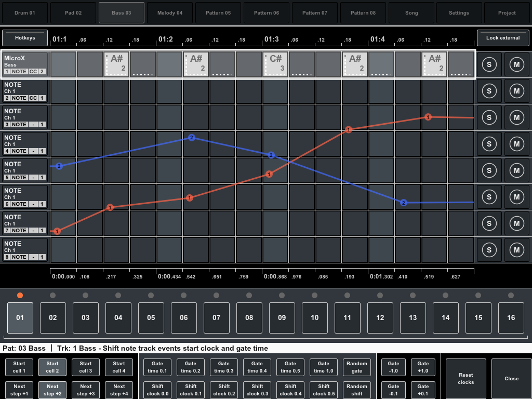
Task: Mute the bottom NOTE track
Action: [x=516, y=250]
